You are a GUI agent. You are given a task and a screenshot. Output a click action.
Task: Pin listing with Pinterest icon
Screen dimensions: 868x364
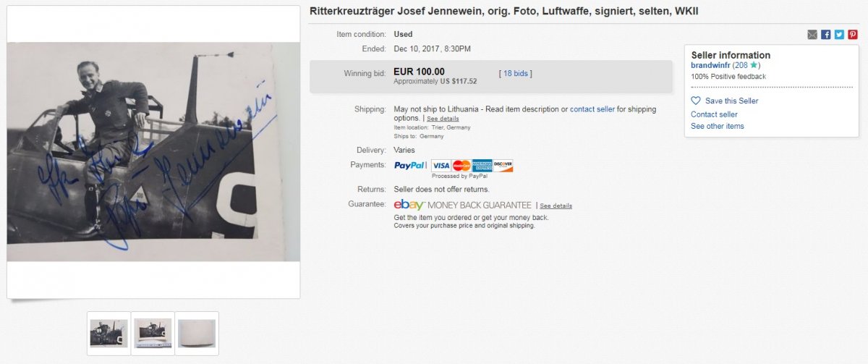click(853, 35)
